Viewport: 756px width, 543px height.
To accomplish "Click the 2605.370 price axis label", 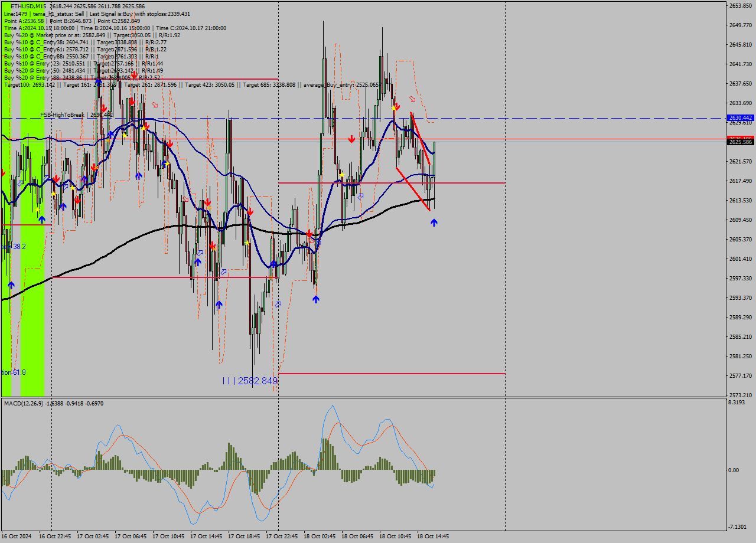I will point(740,240).
